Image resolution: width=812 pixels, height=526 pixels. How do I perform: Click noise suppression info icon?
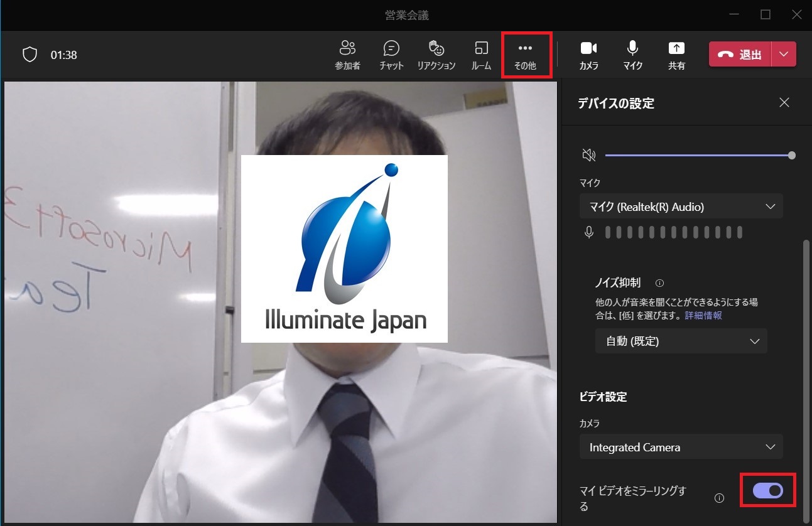click(x=659, y=283)
